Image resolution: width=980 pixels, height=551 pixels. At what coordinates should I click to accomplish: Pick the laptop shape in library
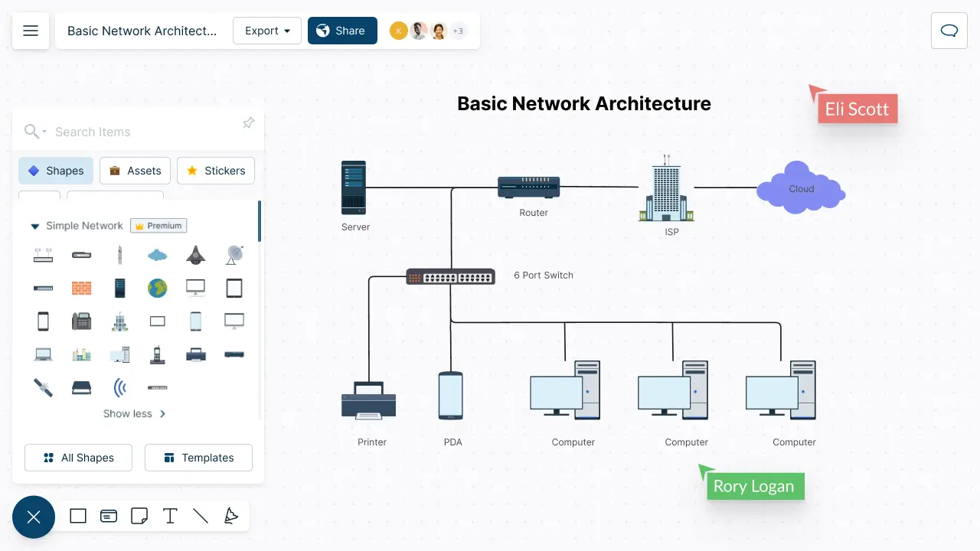(43, 354)
